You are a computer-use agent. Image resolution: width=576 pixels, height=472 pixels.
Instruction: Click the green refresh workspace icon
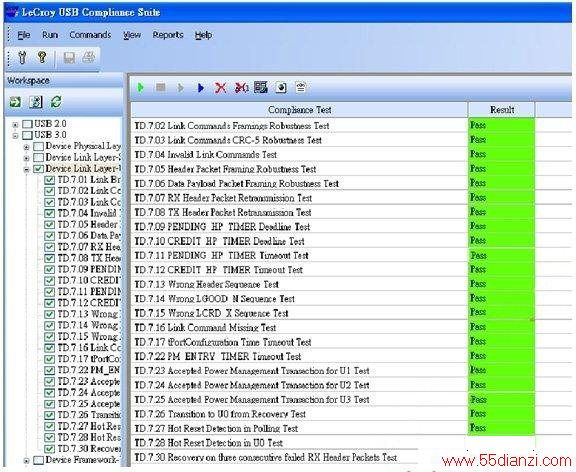[x=56, y=102]
